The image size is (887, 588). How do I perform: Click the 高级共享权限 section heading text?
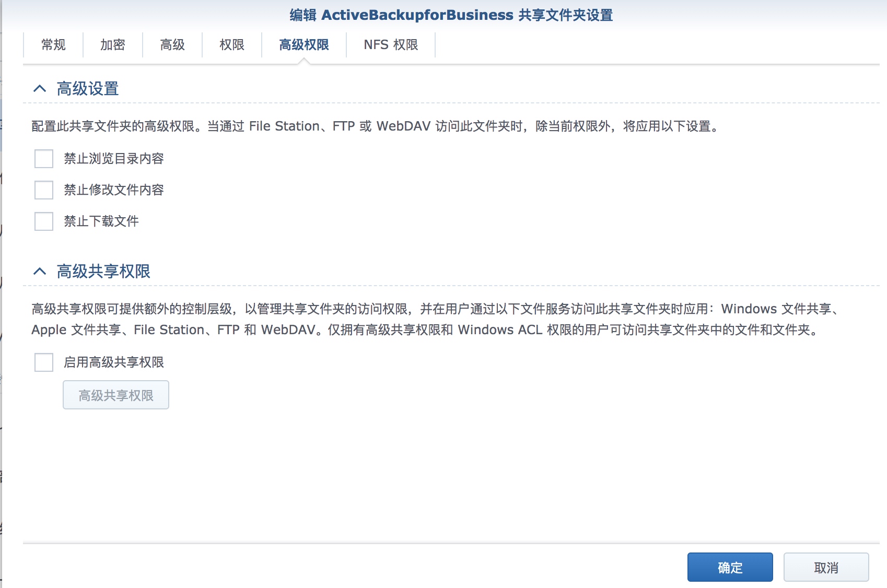103,272
